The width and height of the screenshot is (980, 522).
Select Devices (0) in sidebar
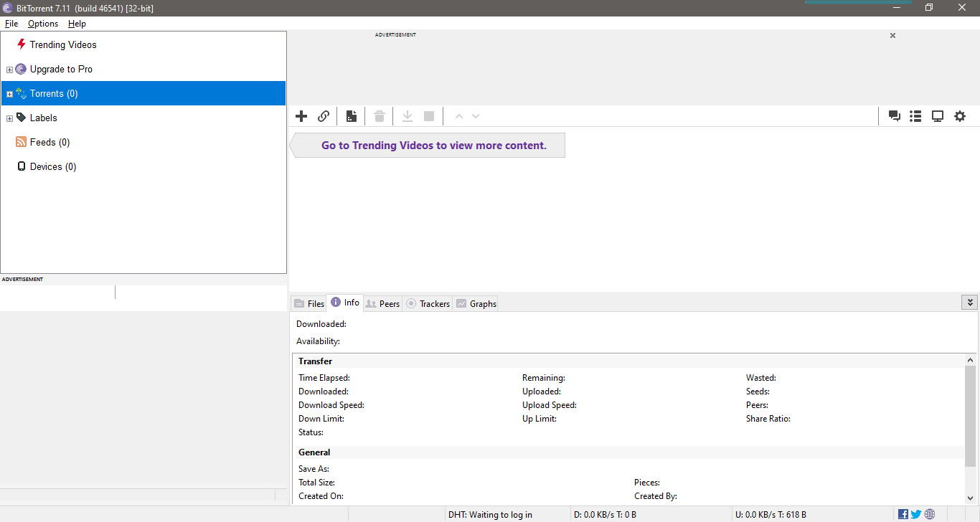pos(53,166)
